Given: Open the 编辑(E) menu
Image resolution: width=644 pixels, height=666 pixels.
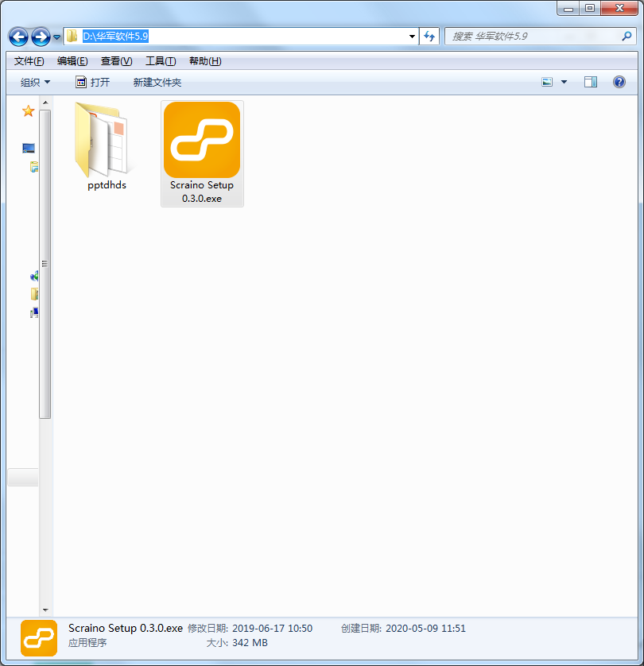Looking at the screenshot, I should pyautogui.click(x=72, y=61).
